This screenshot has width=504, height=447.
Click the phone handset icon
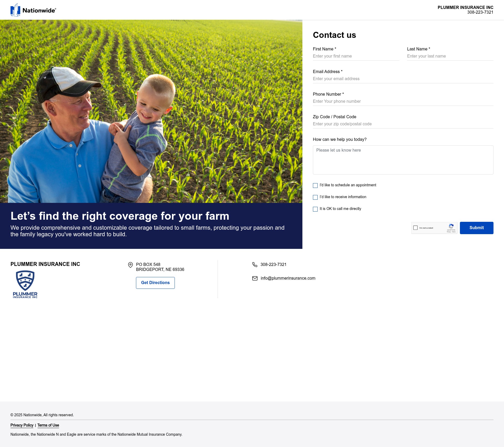pos(255,264)
